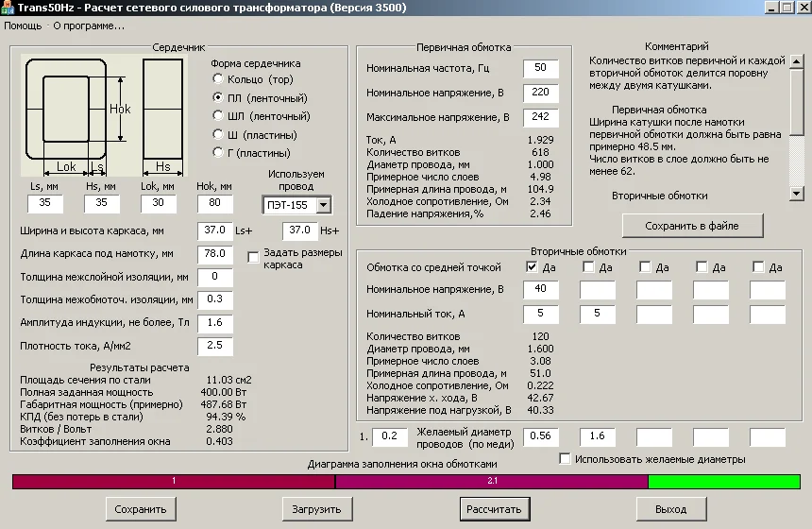Screen dimensions: 812x529
Task: Edit primary Номинальное напряжение field
Action: (x=541, y=93)
